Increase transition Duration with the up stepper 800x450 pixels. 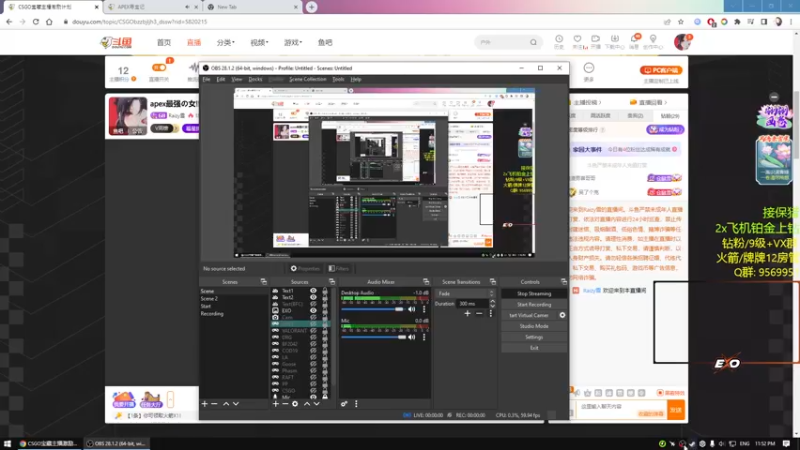[x=492, y=302]
